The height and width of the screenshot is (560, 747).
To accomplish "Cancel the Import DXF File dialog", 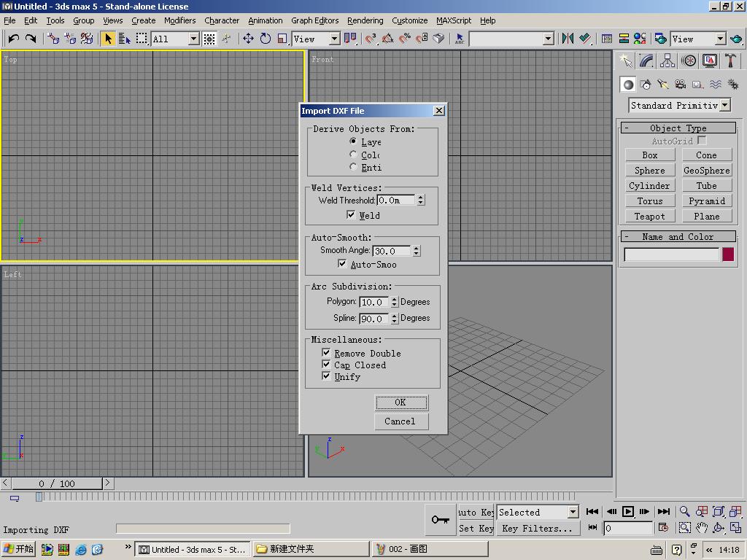I will point(401,421).
